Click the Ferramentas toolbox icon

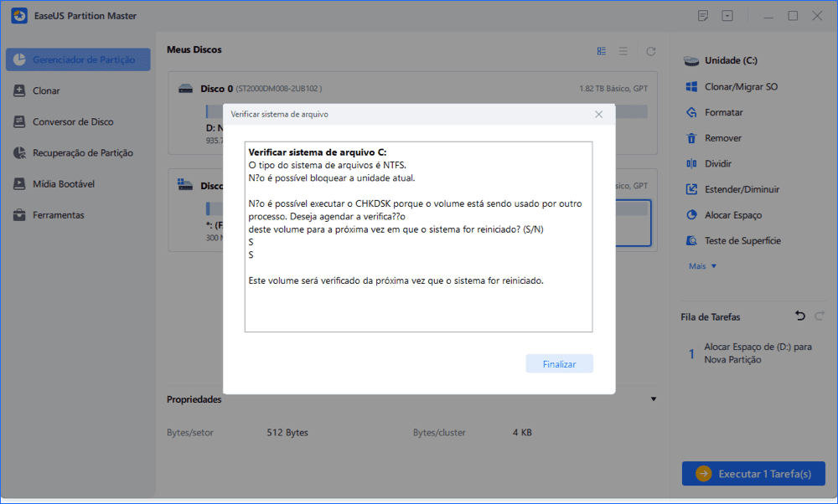tap(19, 215)
